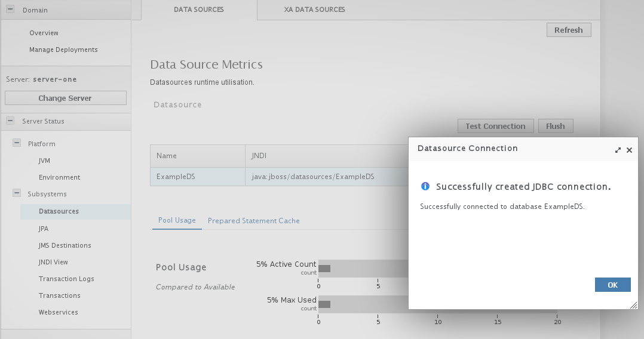Select the Data Sources tab
Image resolution: width=644 pixels, height=339 pixels.
(198, 10)
